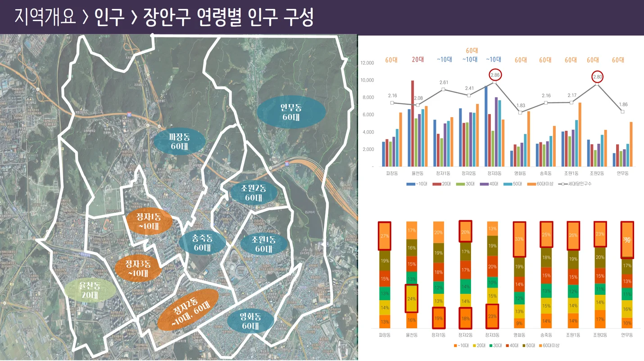This screenshot has width=644, height=361.
Task: Click the 조원2동 60대 map bubble
Action: (254, 193)
